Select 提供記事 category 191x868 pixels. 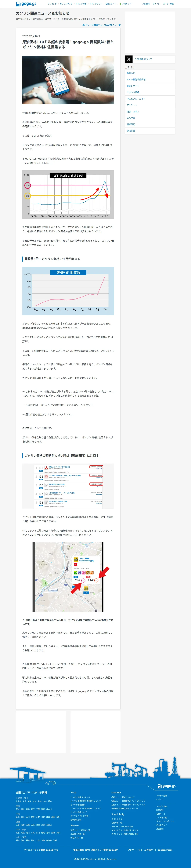click(150, 131)
